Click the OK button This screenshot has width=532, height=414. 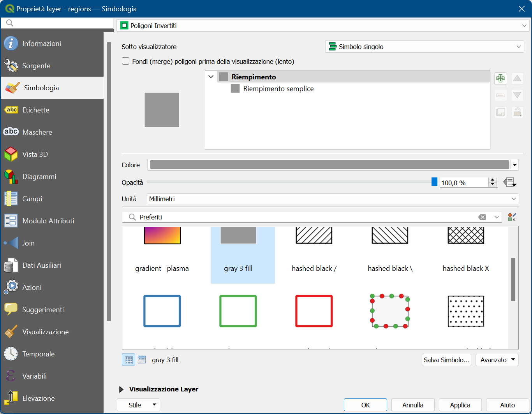[x=365, y=405]
